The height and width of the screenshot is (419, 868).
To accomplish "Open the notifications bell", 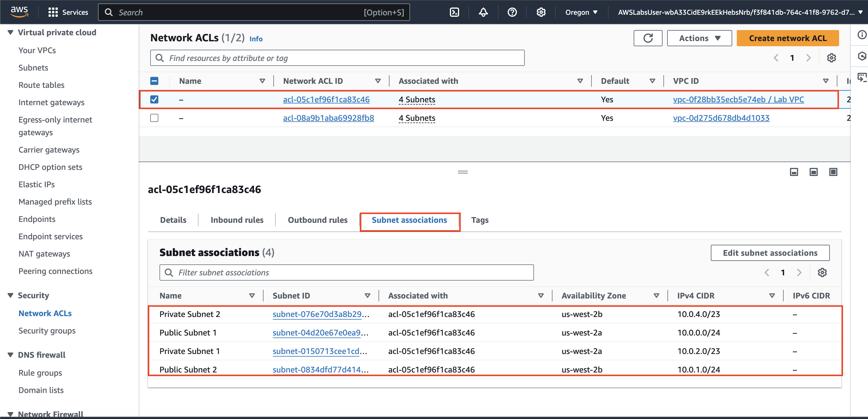I will click(x=483, y=12).
